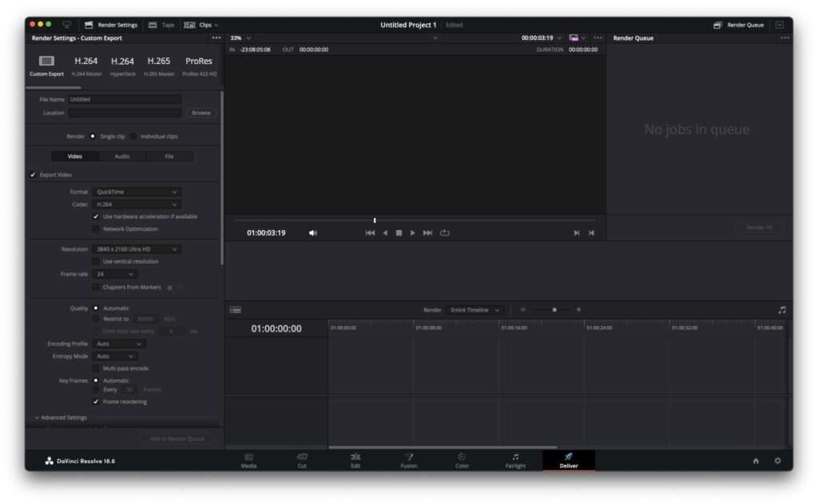Image resolution: width=818 pixels, height=504 pixels.
Task: Click the Browse button
Action: click(x=201, y=113)
